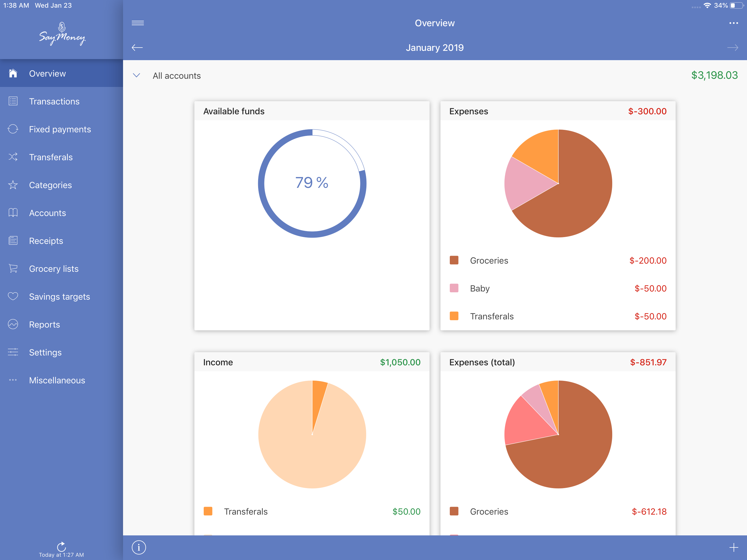
Task: Tap the Wi-Fi status icon
Action: pyautogui.click(x=707, y=5)
